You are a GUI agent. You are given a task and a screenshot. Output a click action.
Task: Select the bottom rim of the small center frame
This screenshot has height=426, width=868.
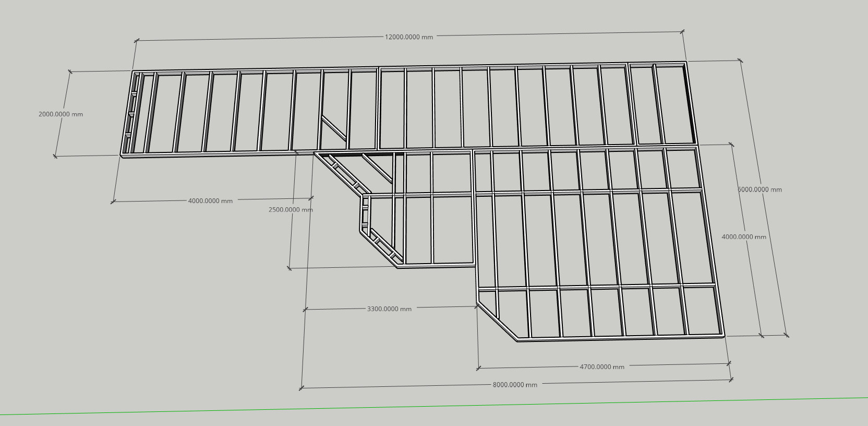pyautogui.click(x=436, y=266)
